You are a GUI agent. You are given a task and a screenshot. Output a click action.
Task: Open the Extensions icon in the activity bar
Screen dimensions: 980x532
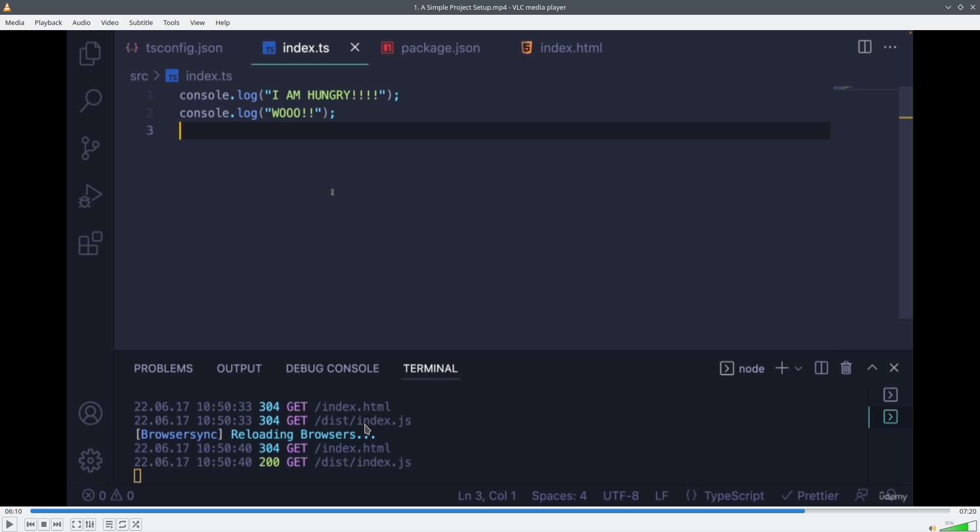click(90, 244)
